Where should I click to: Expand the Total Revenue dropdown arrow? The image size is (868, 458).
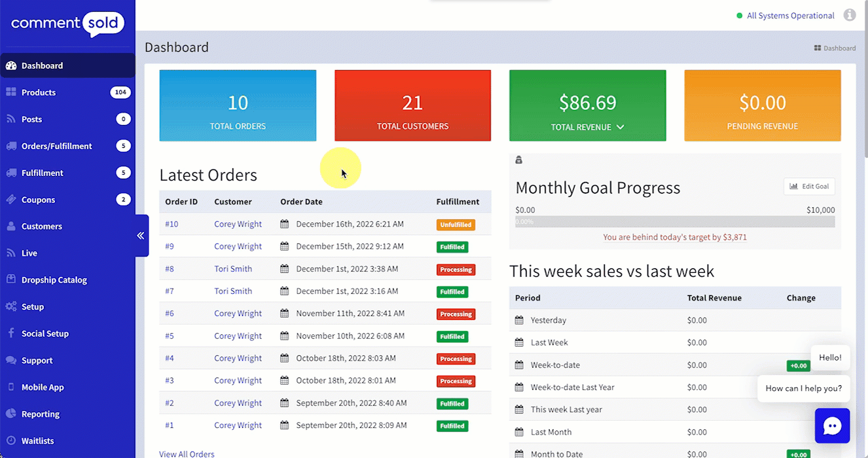click(621, 127)
